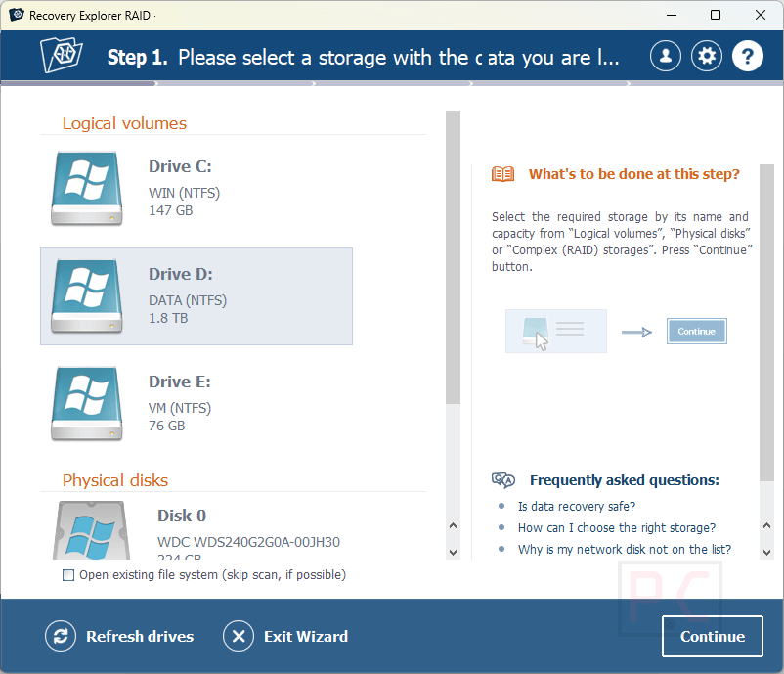Click the drive list scrollbar thumb
Screen dimensions: 784x674
(x=453, y=257)
